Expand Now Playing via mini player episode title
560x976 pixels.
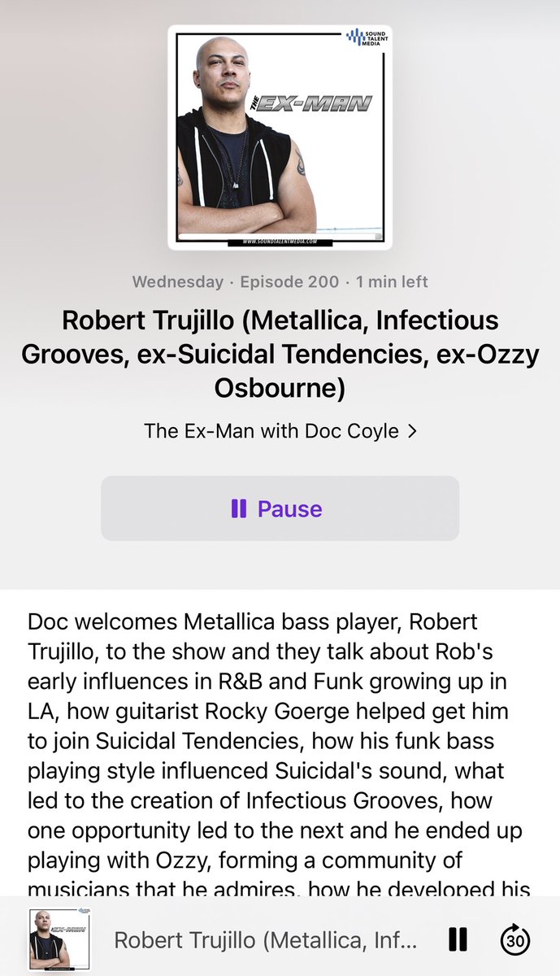pyautogui.click(x=266, y=941)
